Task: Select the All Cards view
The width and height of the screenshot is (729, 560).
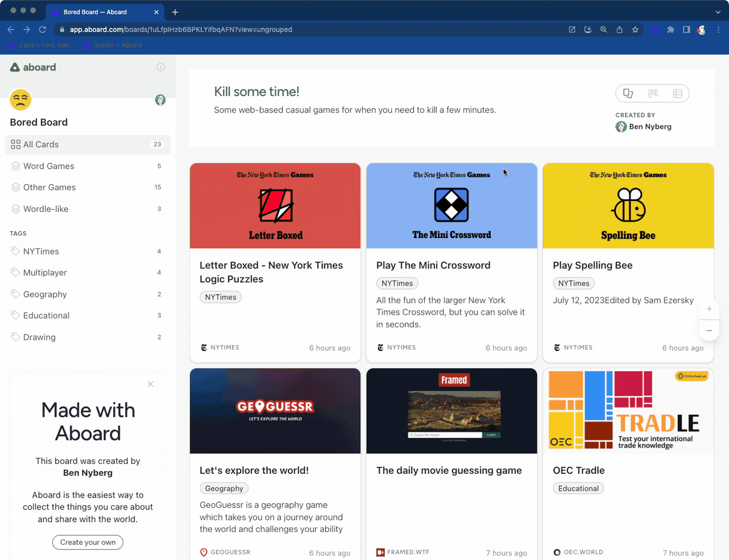Action: pyautogui.click(x=41, y=145)
